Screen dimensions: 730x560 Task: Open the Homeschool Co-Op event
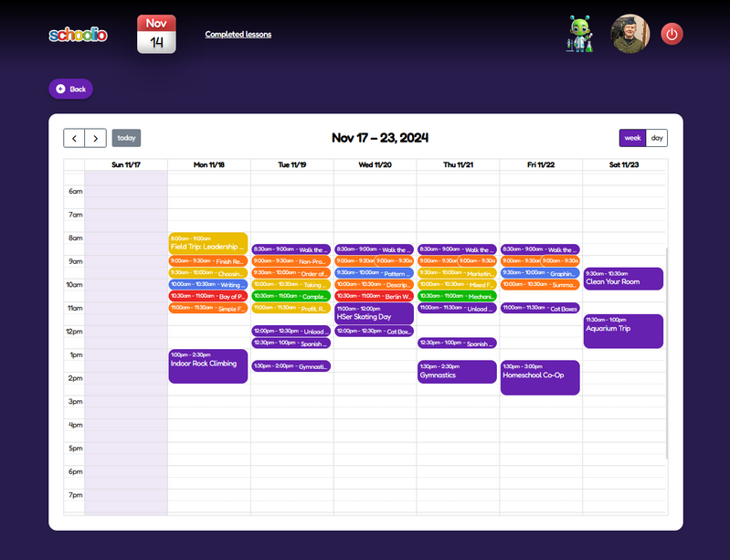pos(540,377)
